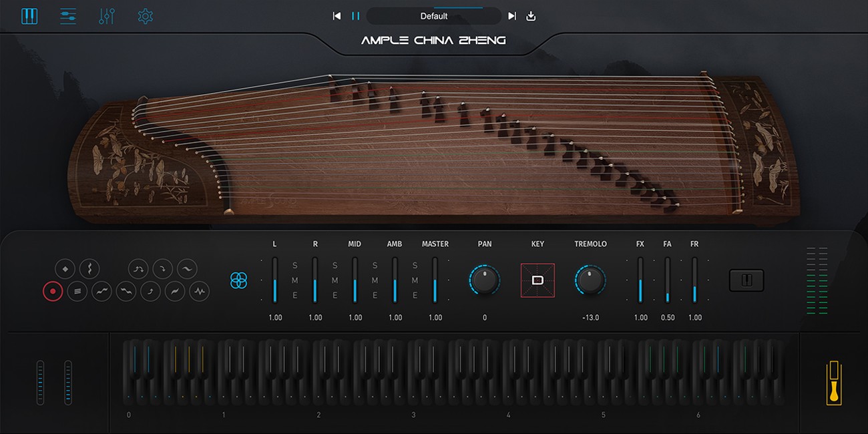Select the thin rising wavy line articulation

101,291
